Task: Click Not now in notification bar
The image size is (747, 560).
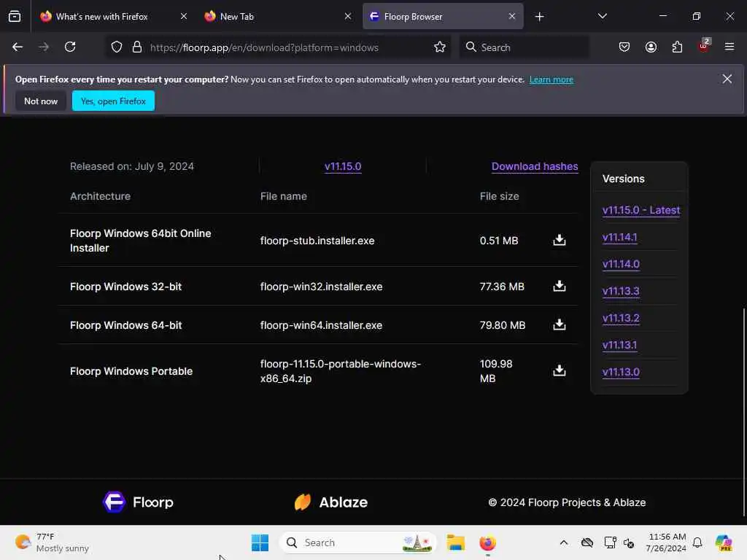Action: (x=41, y=101)
